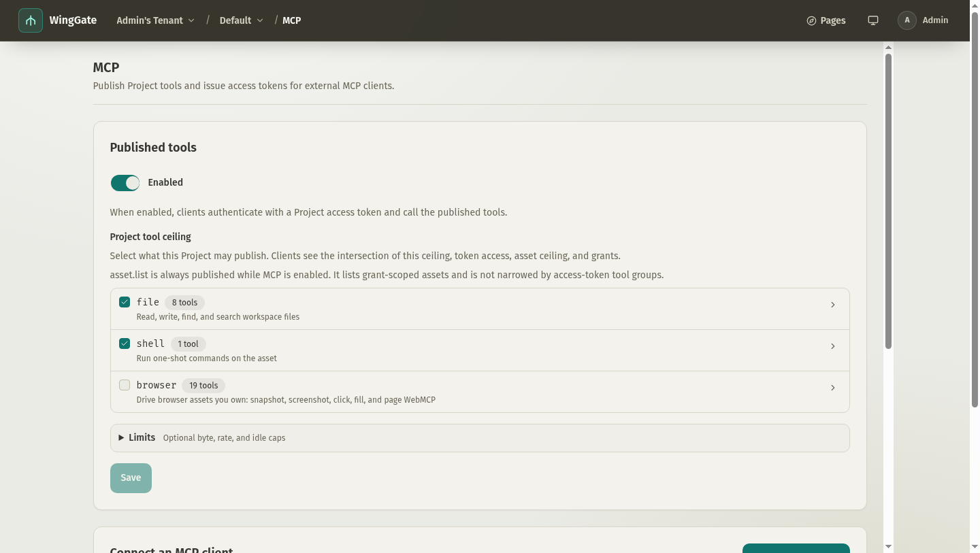Screen dimensions: 980x553
Task: Expand the Limits disclosure section
Action: point(480,438)
